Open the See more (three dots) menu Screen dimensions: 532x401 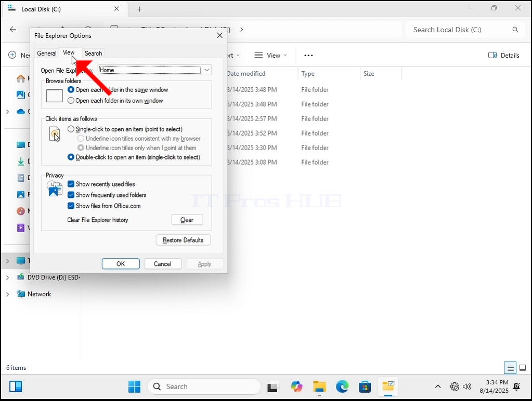[x=308, y=55]
